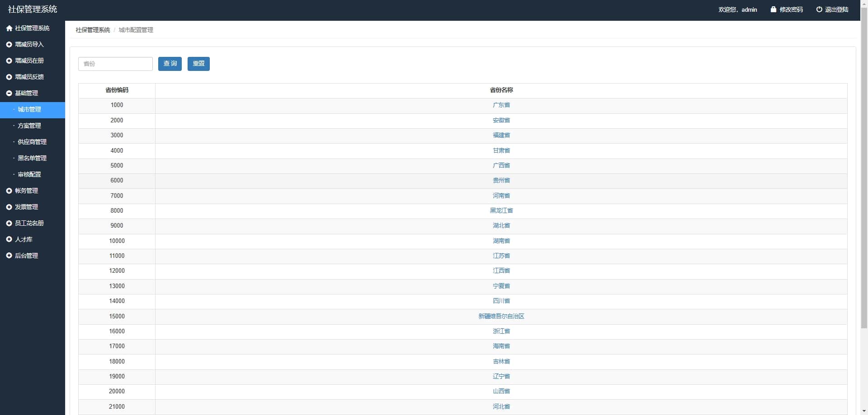The image size is (868, 415).
Task: Open the 湖南省 province link
Action: (x=501, y=241)
